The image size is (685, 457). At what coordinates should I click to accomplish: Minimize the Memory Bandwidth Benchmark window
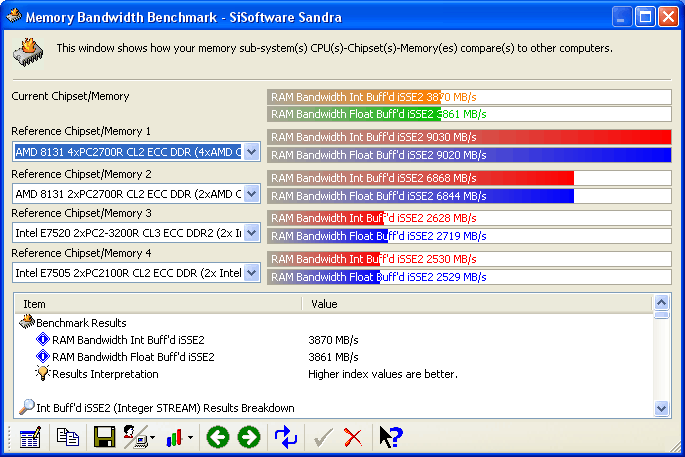pyautogui.click(x=621, y=17)
